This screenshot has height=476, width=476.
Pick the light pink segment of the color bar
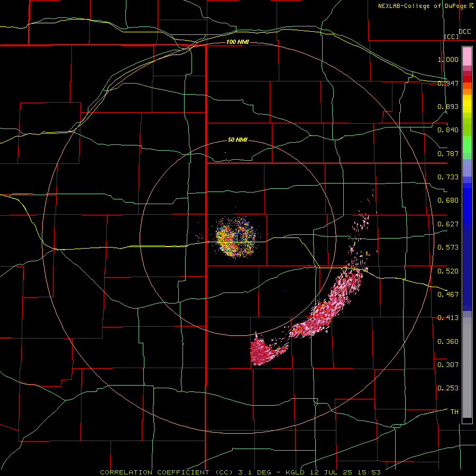point(467,57)
